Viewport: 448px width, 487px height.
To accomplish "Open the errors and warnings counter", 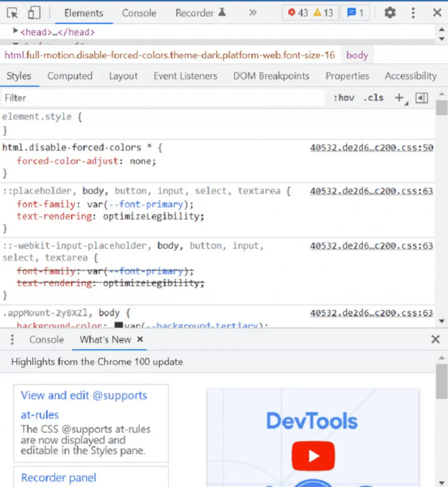I will click(310, 13).
